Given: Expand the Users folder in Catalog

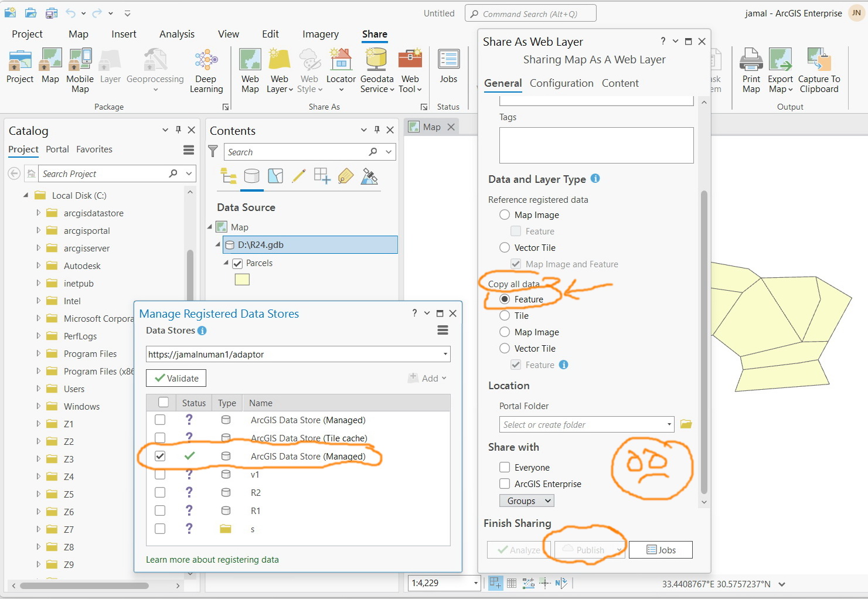Looking at the screenshot, I should [39, 389].
